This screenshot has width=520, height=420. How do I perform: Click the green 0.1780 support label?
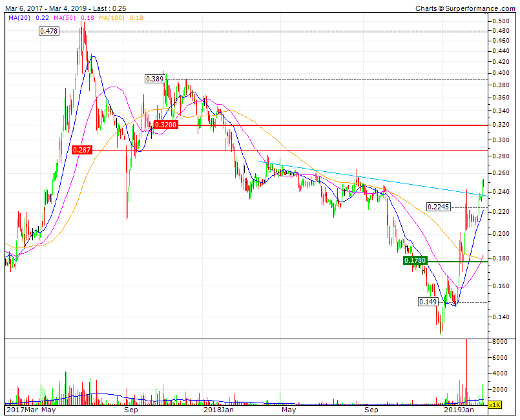coord(415,261)
